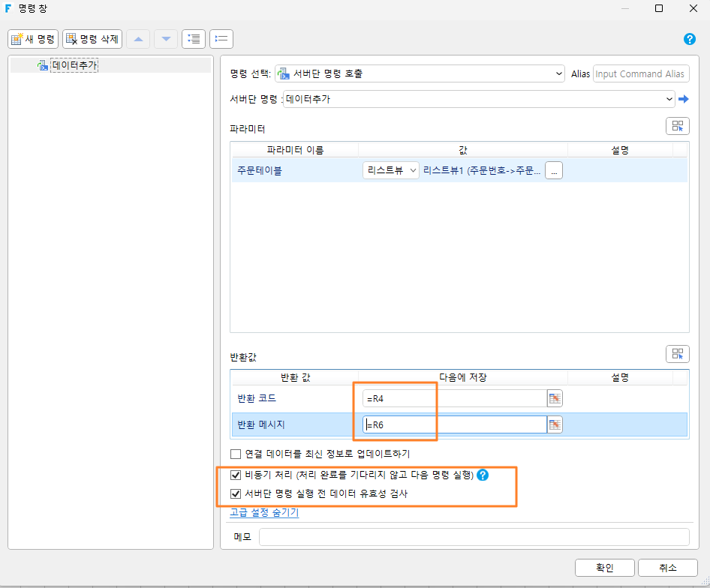Open the 리스트뷰 value type dropdown
710x588 pixels.
pos(391,171)
